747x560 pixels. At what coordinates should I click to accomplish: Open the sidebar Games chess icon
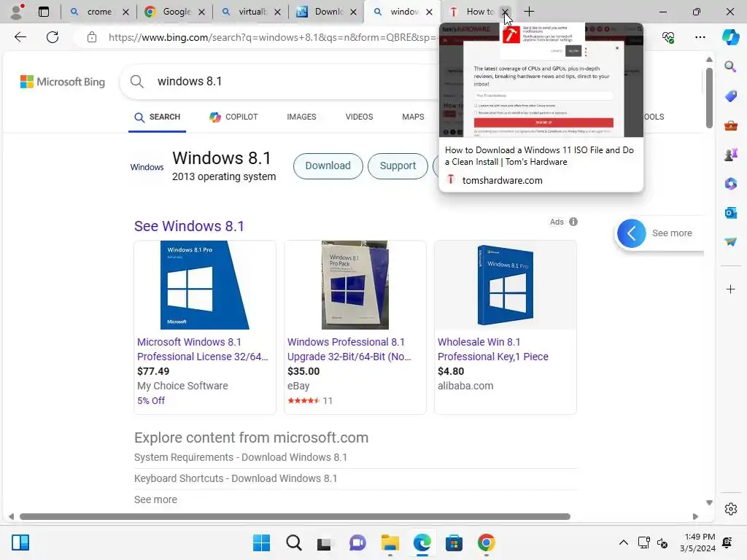730,155
